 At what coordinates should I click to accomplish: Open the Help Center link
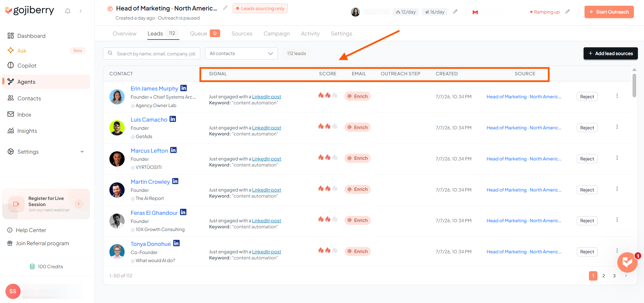(31, 230)
